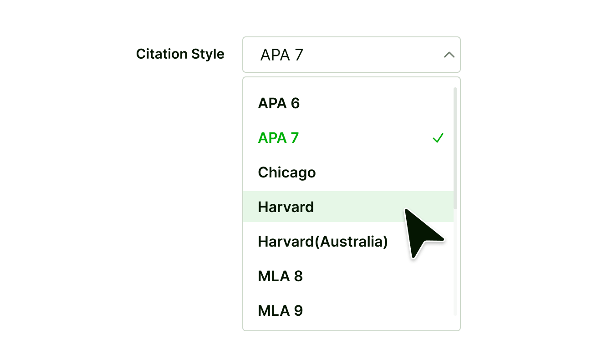
Task: Pick Chicago citation style
Action: point(286,172)
